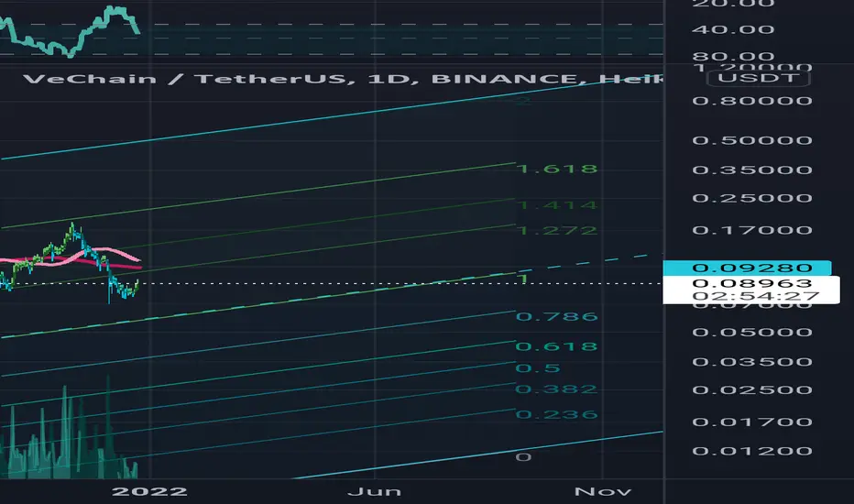Click the Jun label on time axis
Screen dimensions: 854x504
coord(374,491)
